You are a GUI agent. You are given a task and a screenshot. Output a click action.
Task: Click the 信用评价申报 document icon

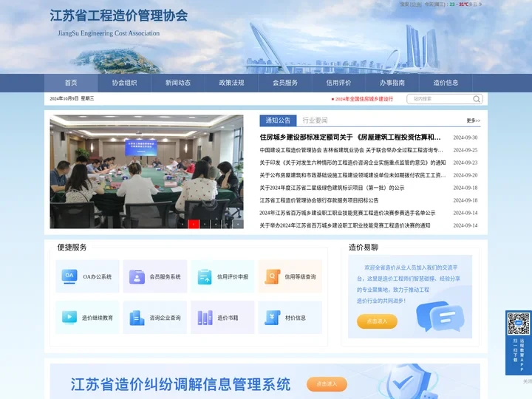(x=205, y=276)
